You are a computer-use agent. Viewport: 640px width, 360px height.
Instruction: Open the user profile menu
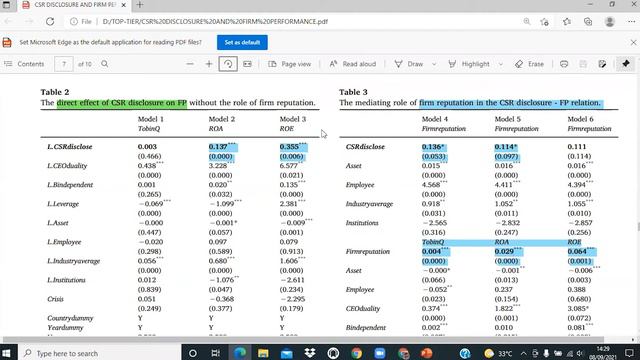[610, 22]
